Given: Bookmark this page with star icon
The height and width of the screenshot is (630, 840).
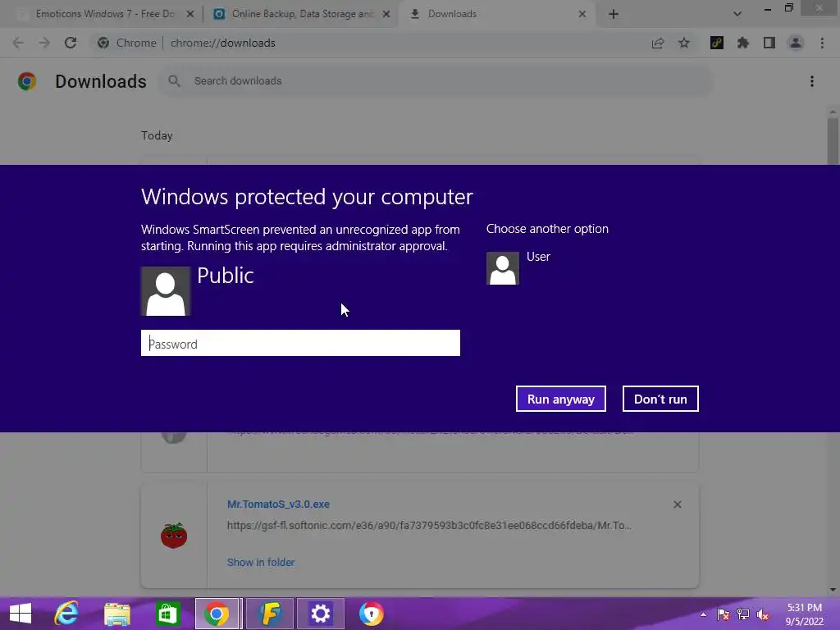Looking at the screenshot, I should tap(684, 43).
